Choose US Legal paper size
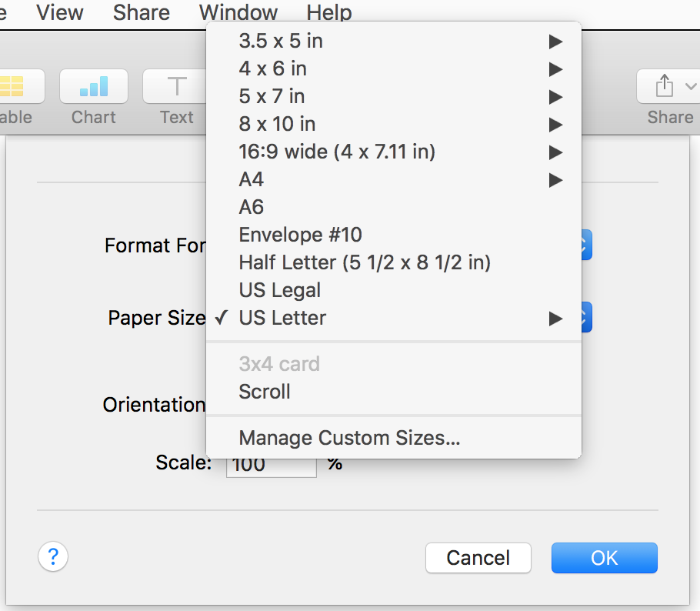 tap(280, 290)
